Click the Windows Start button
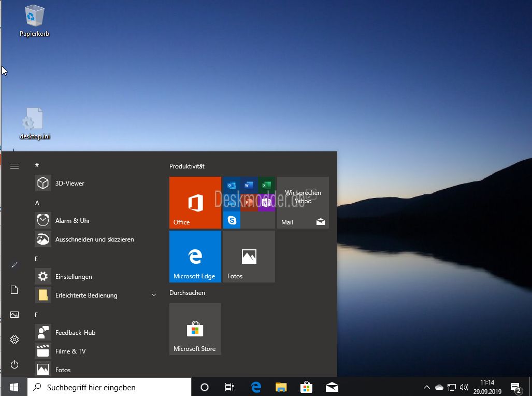This screenshot has height=396, width=532. point(14,387)
